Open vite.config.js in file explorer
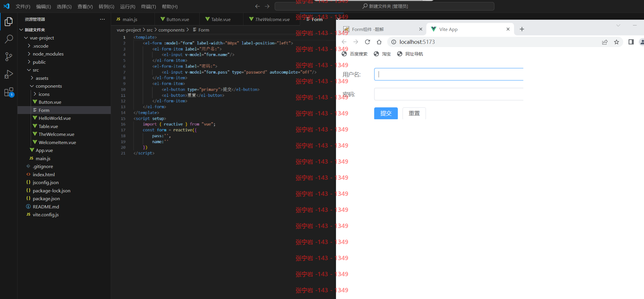This screenshot has height=299, width=644. [46, 215]
